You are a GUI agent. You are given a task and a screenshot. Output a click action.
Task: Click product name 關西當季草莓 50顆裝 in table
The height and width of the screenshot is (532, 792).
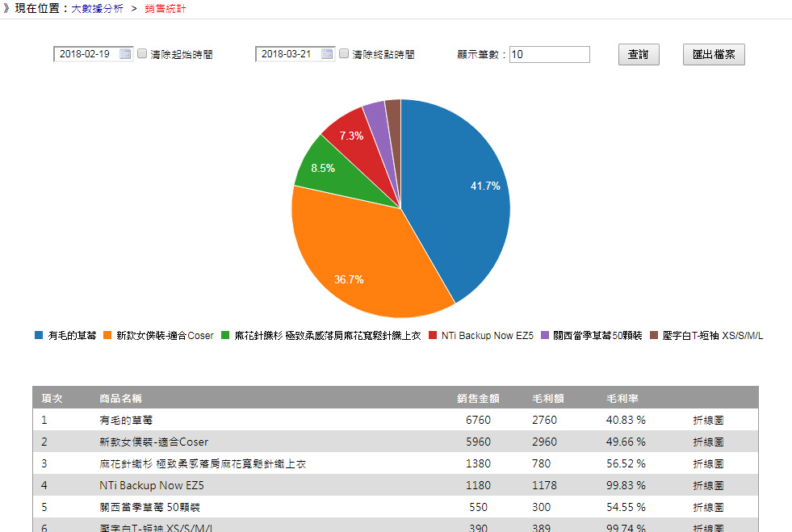click(149, 507)
